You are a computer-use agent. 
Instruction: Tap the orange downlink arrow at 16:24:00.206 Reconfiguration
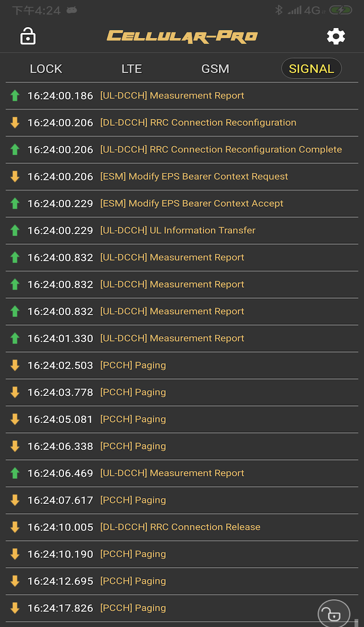click(x=15, y=122)
